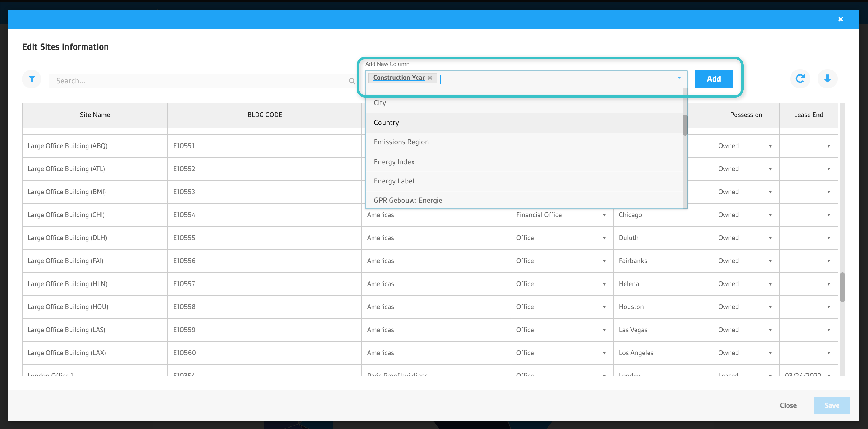Screen dimensions: 868x429
Task: Click the Las Vegas city cell
Action: click(663, 330)
